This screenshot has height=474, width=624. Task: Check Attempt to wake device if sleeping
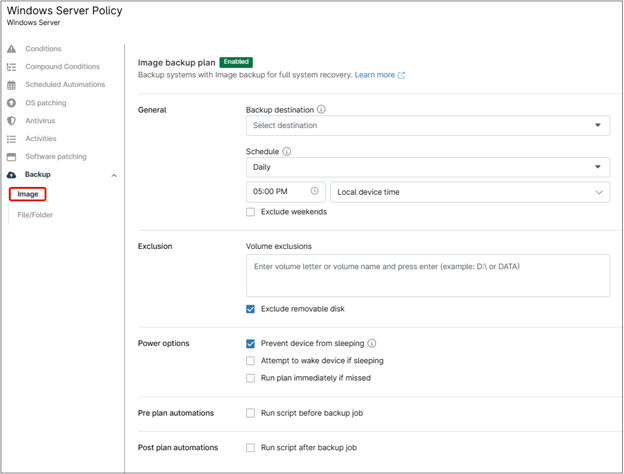(251, 361)
